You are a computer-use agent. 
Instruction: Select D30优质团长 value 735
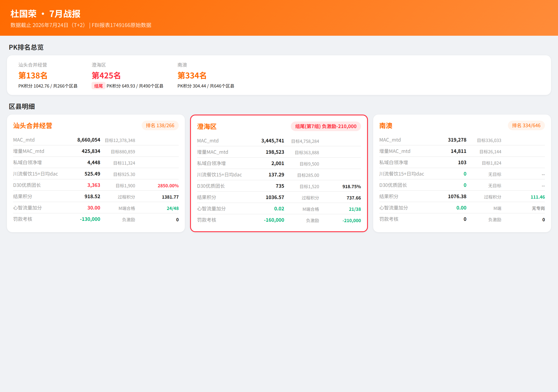[x=280, y=186]
